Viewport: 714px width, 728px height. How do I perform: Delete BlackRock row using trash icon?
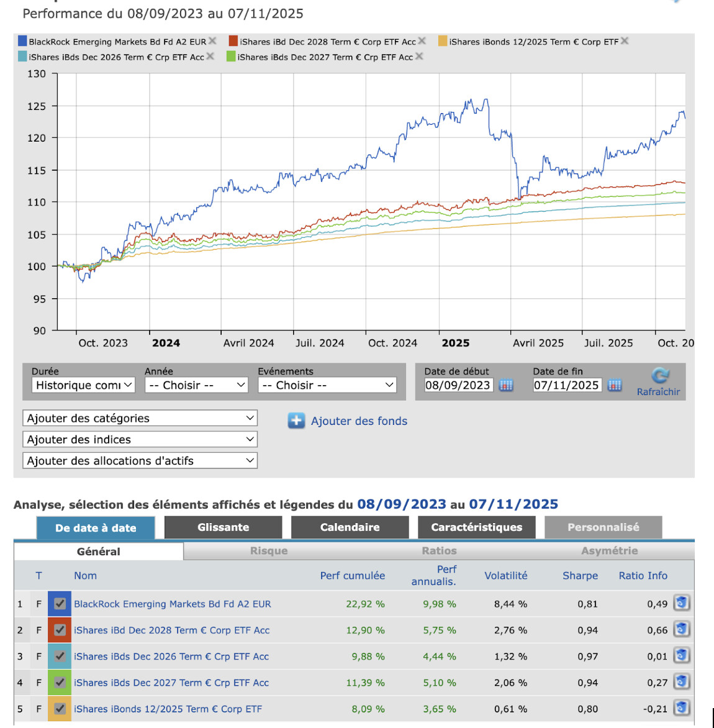pos(681,603)
